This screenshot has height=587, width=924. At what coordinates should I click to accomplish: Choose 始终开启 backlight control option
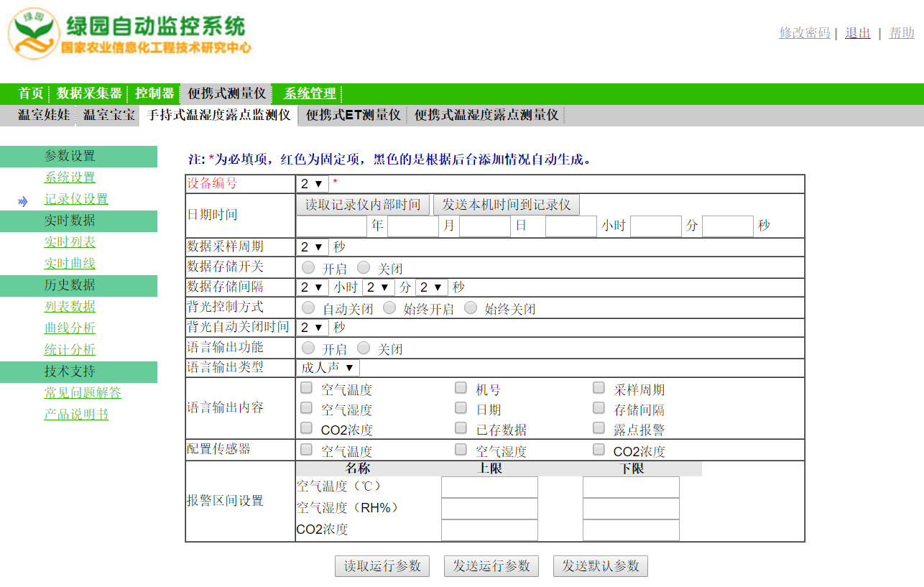pyautogui.click(x=389, y=308)
